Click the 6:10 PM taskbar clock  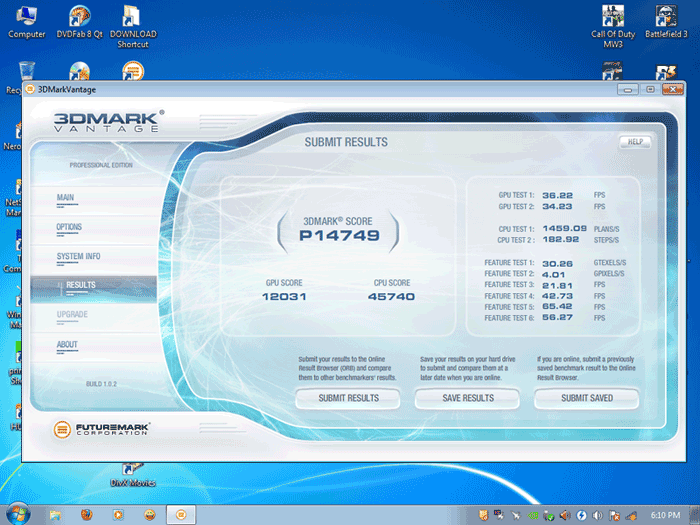[665, 515]
